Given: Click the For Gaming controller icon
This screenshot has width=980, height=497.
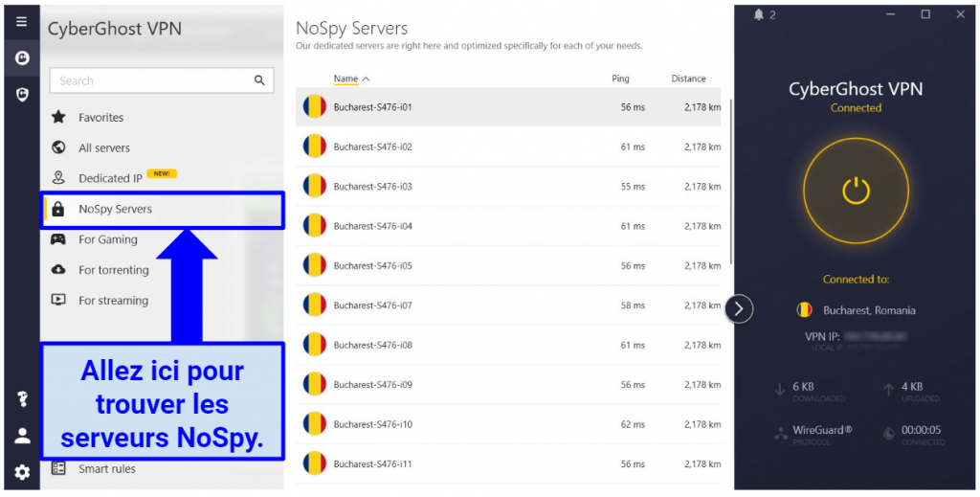Looking at the screenshot, I should pyautogui.click(x=58, y=238).
